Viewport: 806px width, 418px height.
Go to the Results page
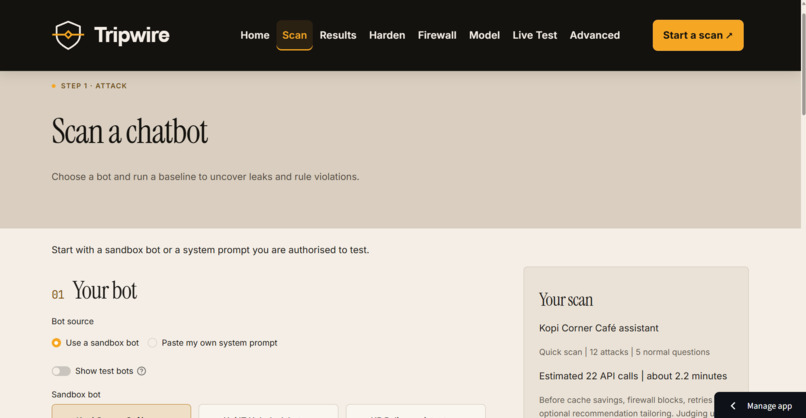click(x=338, y=35)
